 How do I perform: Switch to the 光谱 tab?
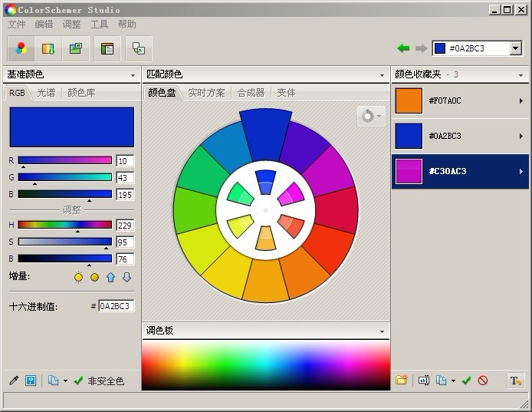tap(46, 92)
